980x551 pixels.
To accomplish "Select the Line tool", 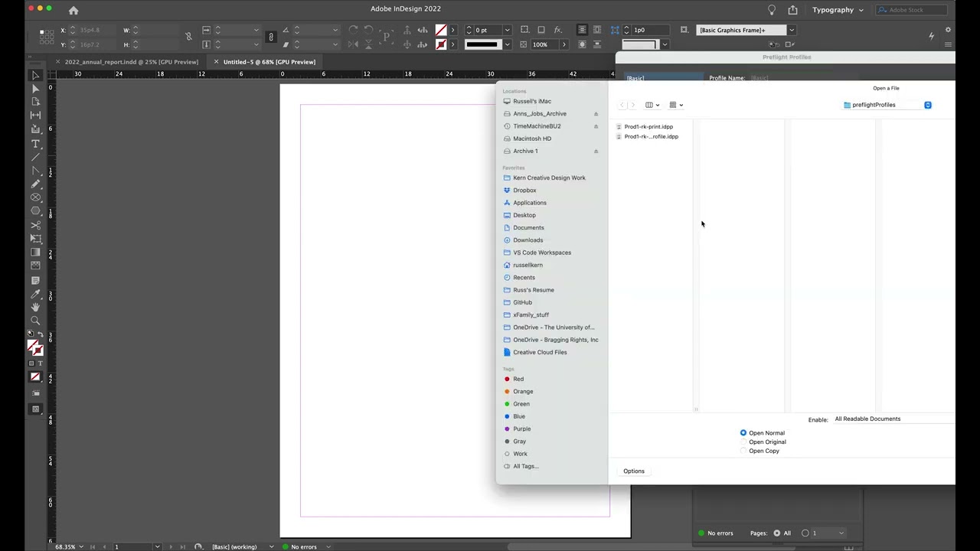I will point(35,157).
